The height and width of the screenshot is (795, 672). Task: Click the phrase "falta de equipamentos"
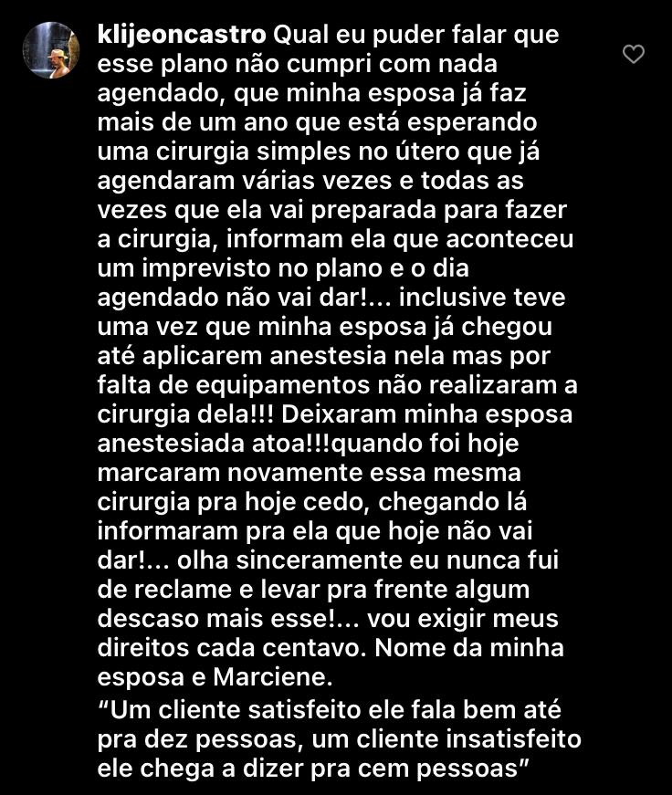(x=234, y=385)
